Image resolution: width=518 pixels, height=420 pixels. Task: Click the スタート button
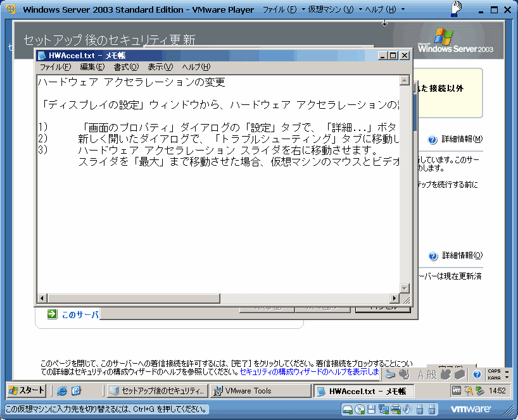pyautogui.click(x=27, y=391)
